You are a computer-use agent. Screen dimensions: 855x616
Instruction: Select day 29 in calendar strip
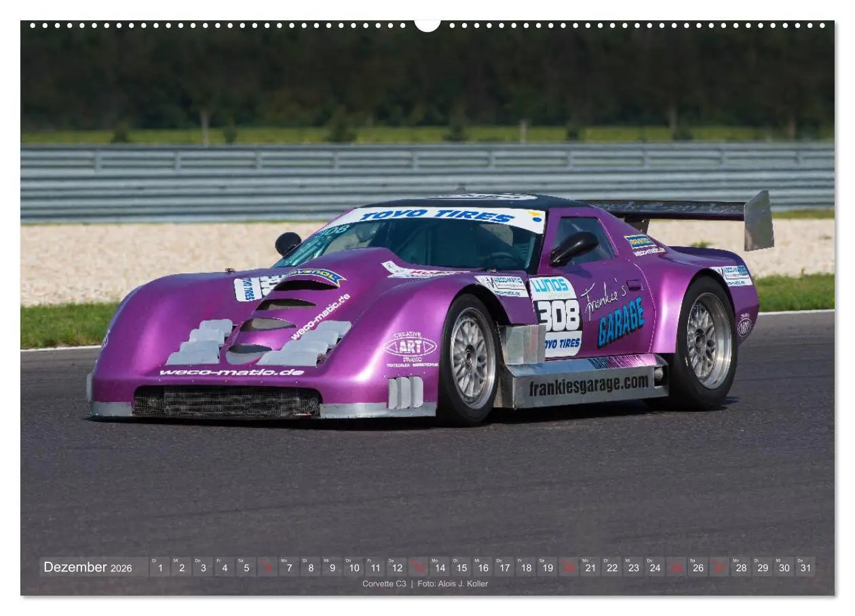pyautogui.click(x=763, y=567)
